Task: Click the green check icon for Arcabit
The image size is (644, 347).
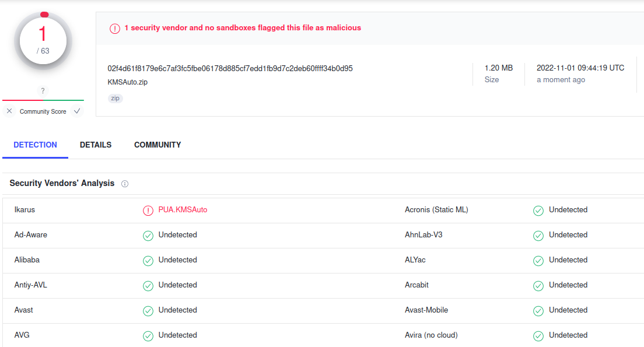Action: click(538, 285)
